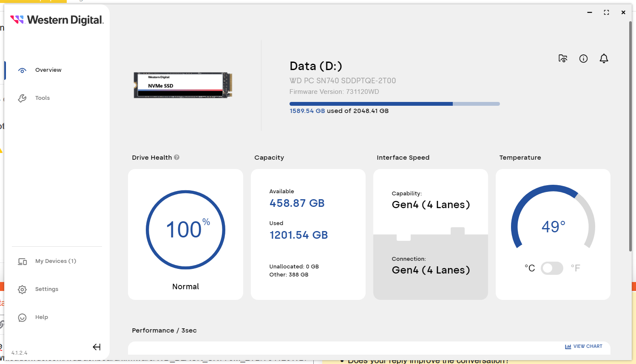Image resolution: width=636 pixels, height=364 pixels.
Task: Click the Used 1201.54 GB value
Action: tap(298, 235)
